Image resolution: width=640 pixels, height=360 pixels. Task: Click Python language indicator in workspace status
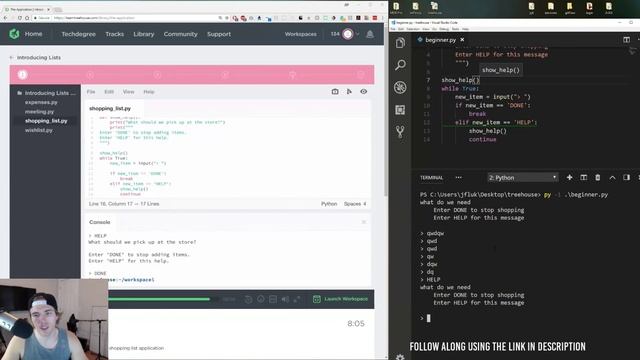[x=329, y=204]
